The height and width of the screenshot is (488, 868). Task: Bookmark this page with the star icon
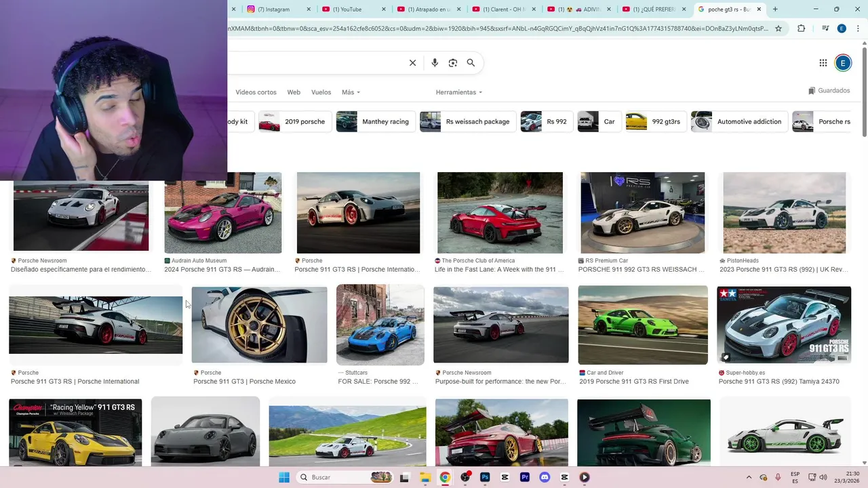coord(778,28)
